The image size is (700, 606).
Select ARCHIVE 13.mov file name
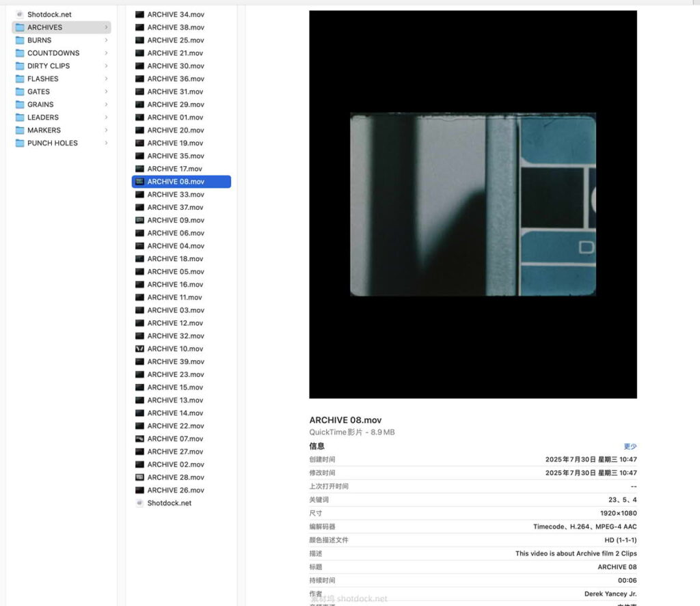[x=175, y=400]
